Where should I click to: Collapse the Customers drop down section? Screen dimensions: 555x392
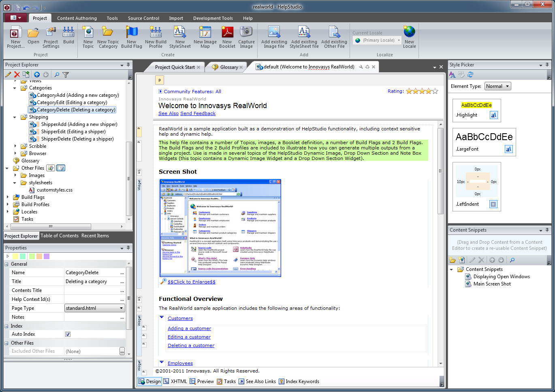tap(162, 318)
